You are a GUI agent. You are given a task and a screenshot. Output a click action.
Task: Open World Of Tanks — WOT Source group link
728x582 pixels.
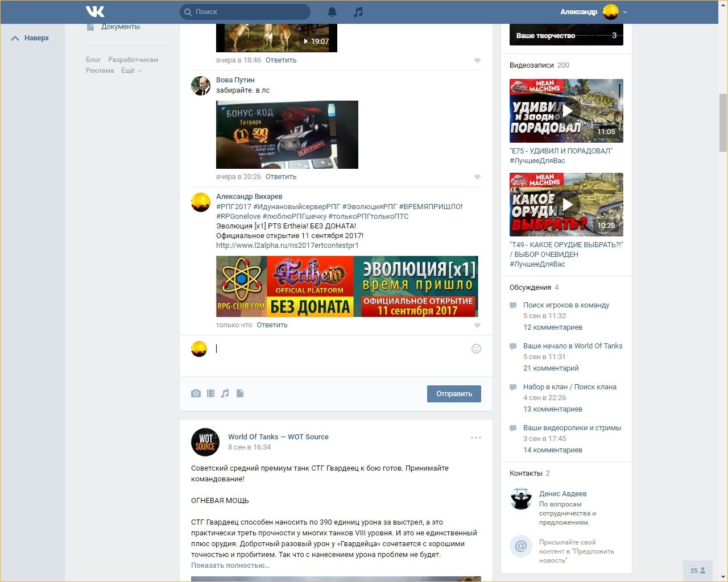(x=278, y=437)
